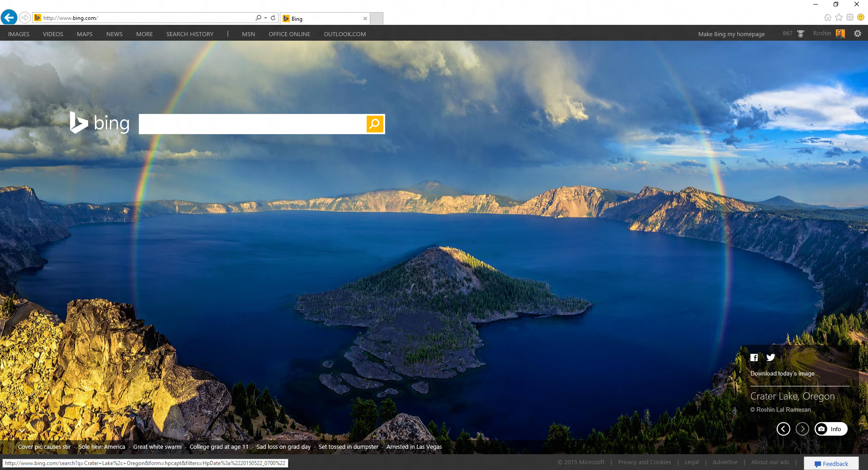This screenshot has height=470, width=868.
Task: Click the camera Info button
Action: tap(831, 429)
